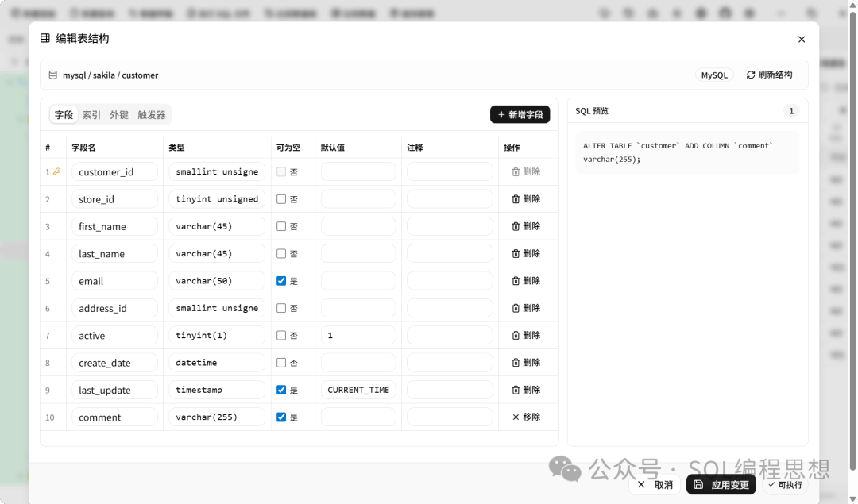858x504 pixels.
Task: Click the refresh structure button
Action: (x=769, y=75)
